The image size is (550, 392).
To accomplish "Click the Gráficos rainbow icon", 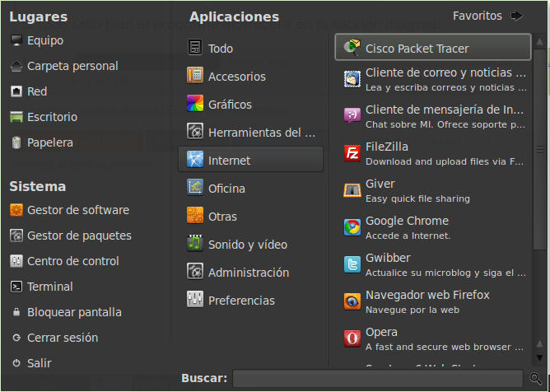I will pyautogui.click(x=195, y=104).
